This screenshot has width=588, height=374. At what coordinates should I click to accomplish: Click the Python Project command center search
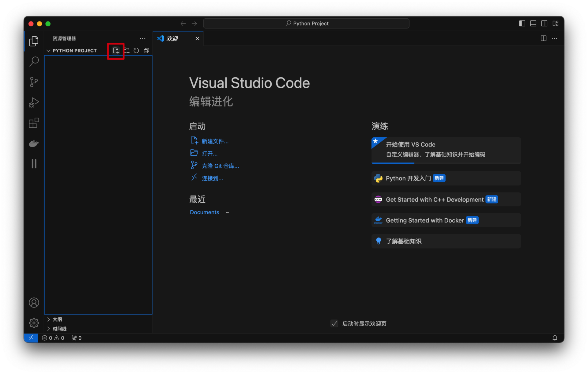click(306, 24)
